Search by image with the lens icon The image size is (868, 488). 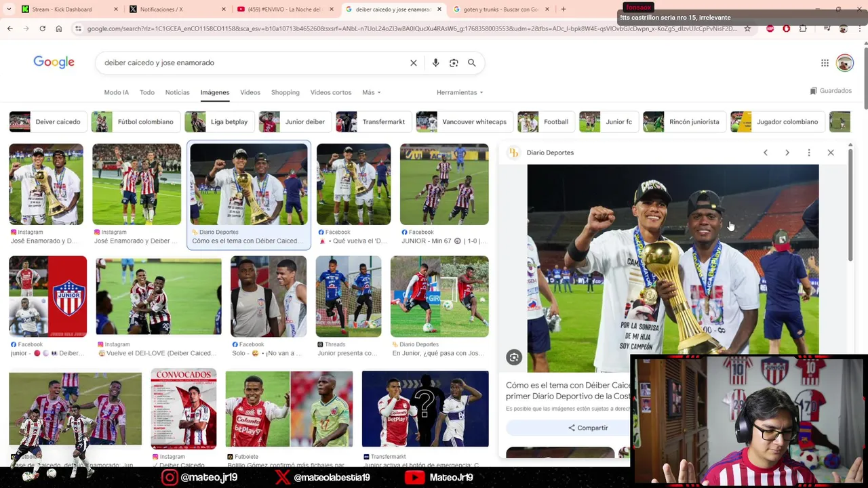tap(454, 62)
